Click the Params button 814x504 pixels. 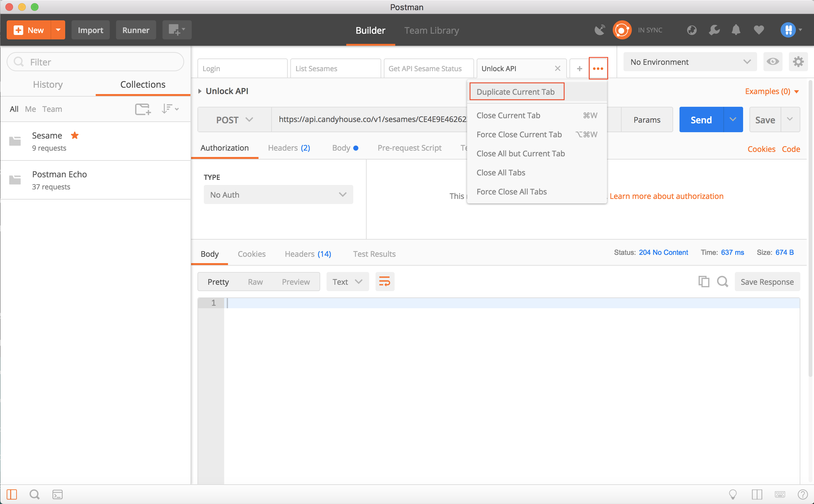647,120
